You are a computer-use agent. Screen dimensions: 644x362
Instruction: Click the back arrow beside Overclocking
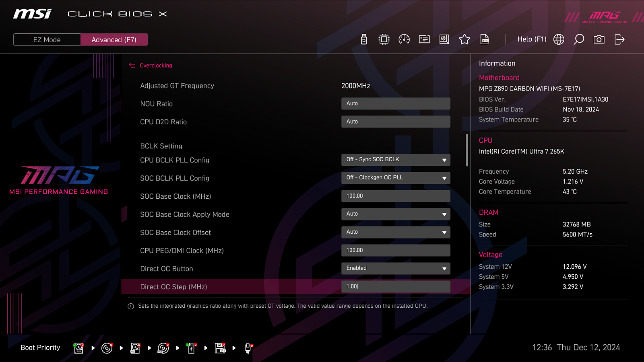coord(132,65)
